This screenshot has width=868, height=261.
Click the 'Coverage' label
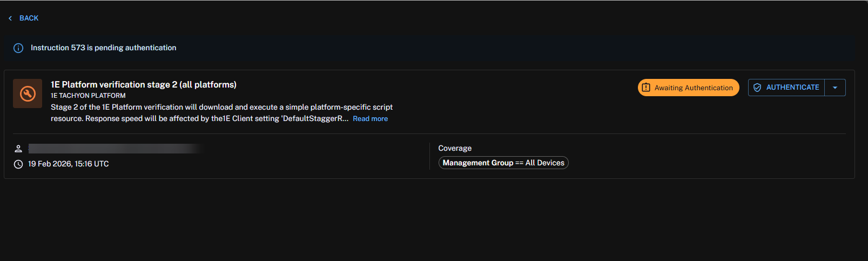[x=455, y=149]
